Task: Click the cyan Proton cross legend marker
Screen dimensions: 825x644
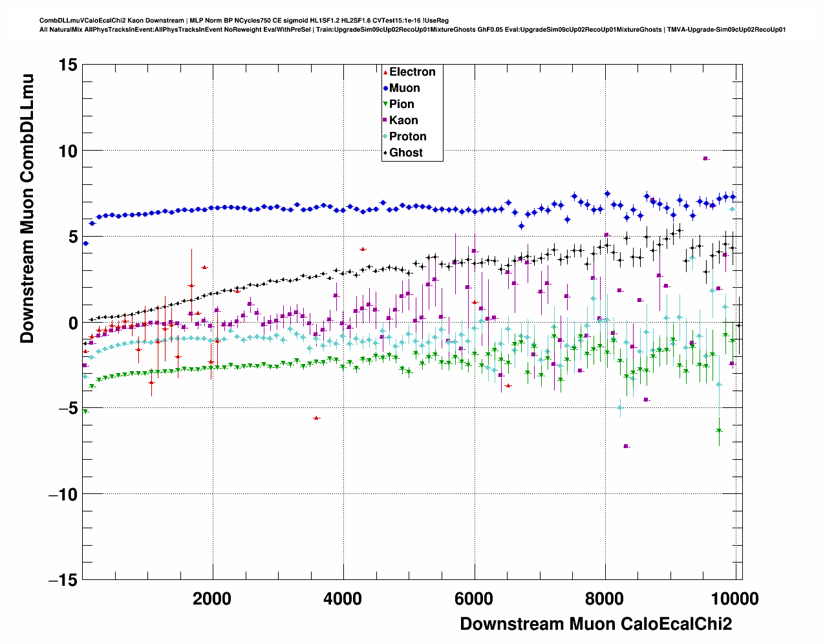Action: [386, 137]
